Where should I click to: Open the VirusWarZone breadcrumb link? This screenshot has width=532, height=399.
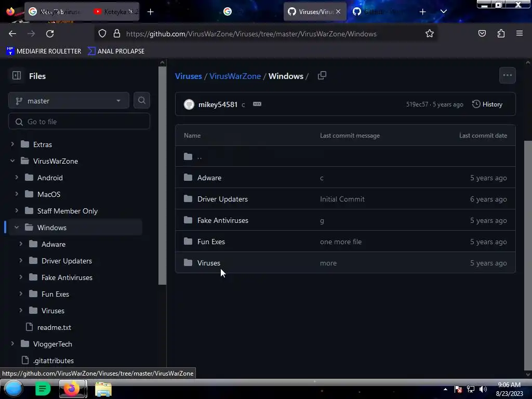pos(235,76)
